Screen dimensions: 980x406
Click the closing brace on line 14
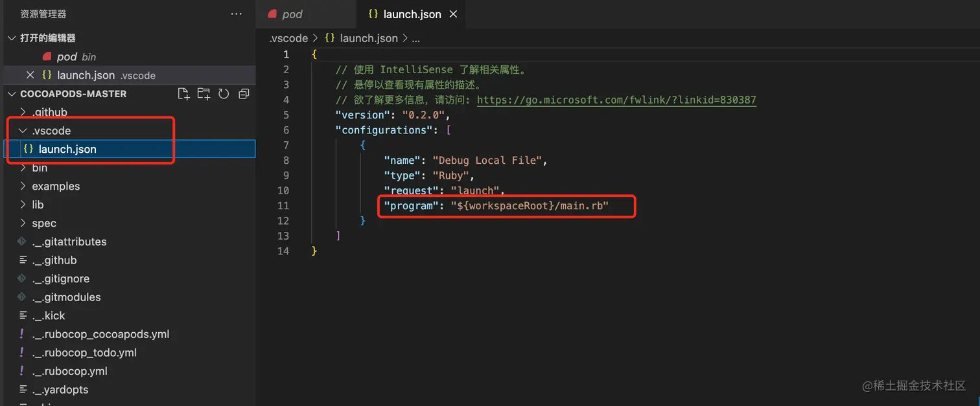coord(314,251)
